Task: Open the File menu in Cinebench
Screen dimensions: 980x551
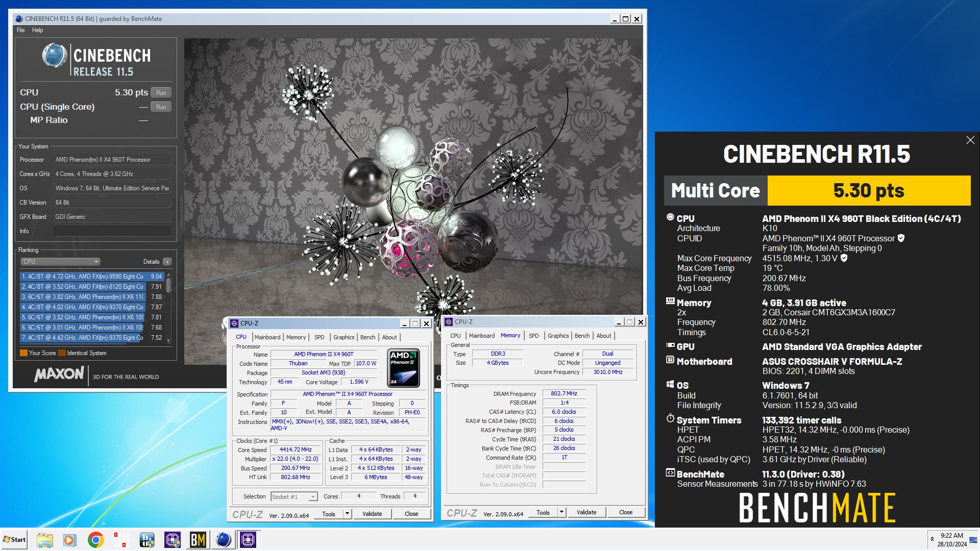Action: pyautogui.click(x=20, y=30)
